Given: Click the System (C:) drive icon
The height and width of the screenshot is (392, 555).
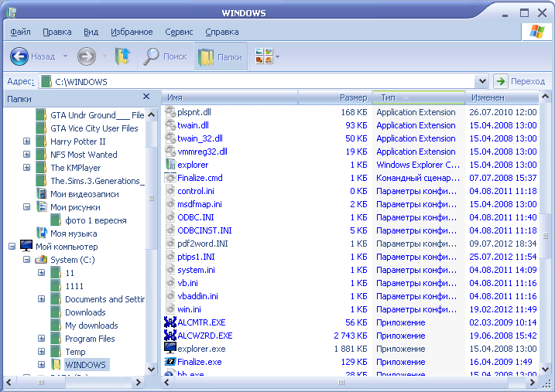Looking at the screenshot, I should 41,260.
